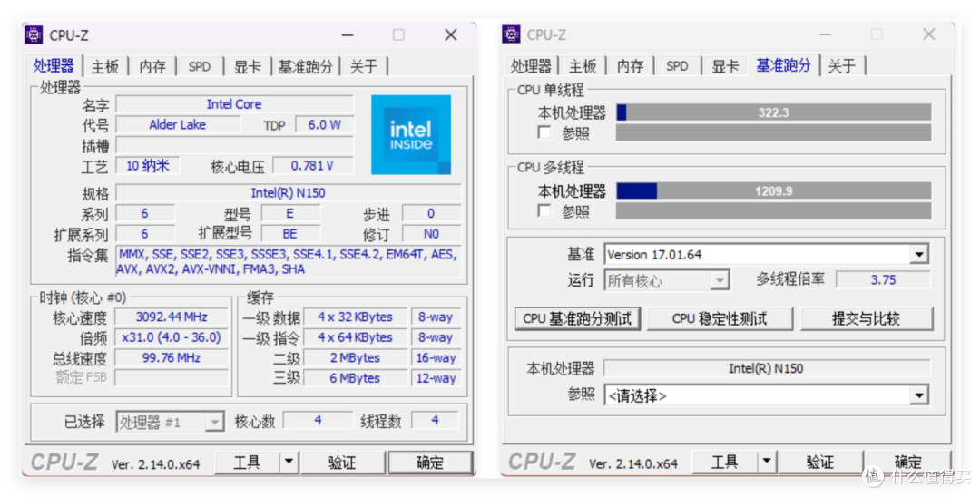Click single-thread score bar 322.3
The height and width of the screenshot is (497, 980).
774,112
